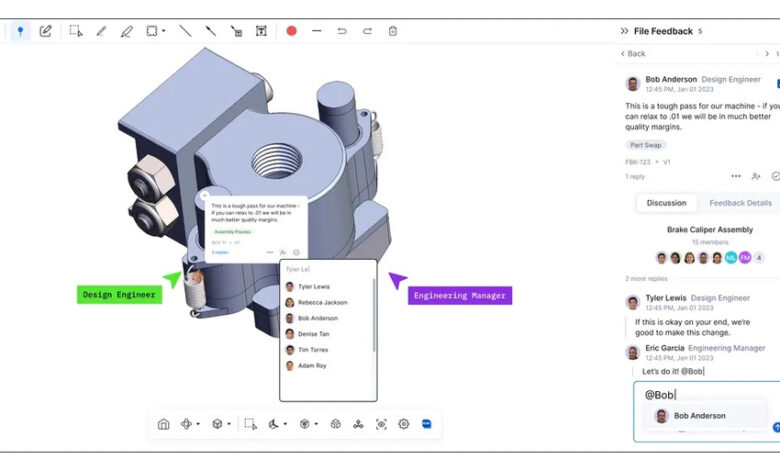Image resolution: width=780 pixels, height=470 pixels.
Task: Open the shape tool dropdown arrow
Action: pos(164,31)
